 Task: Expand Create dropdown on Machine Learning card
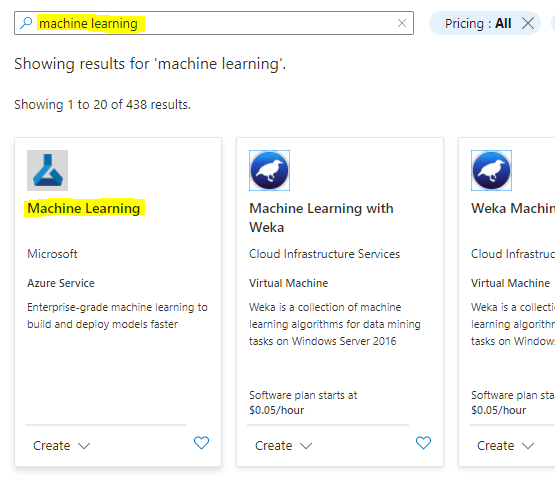tap(62, 446)
